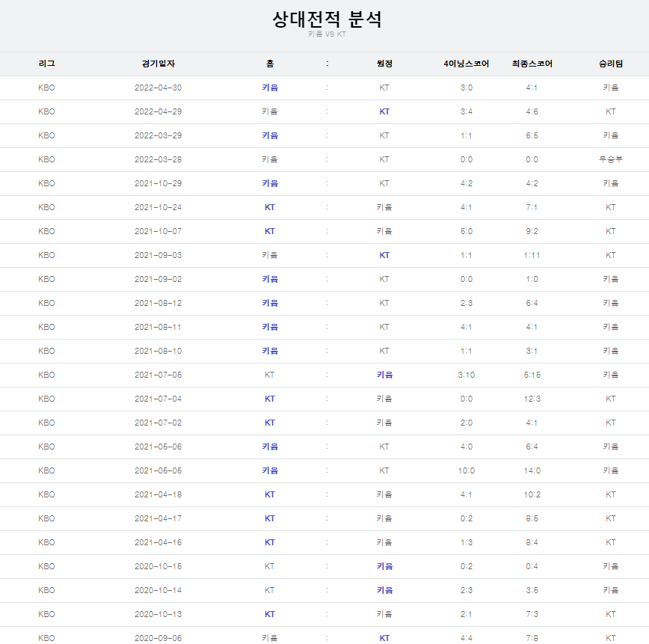Click final score 1:0
The image size is (649, 644).
coord(532,279)
